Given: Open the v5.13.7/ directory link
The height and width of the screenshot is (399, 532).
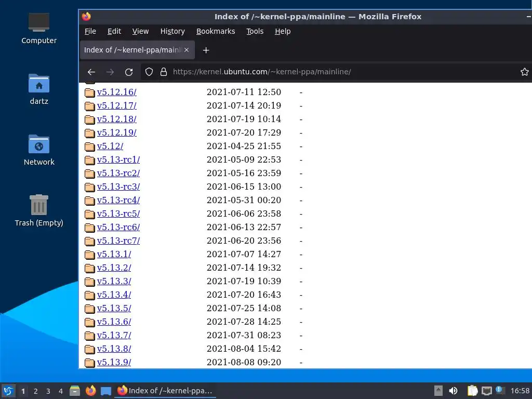Looking at the screenshot, I should click(114, 335).
